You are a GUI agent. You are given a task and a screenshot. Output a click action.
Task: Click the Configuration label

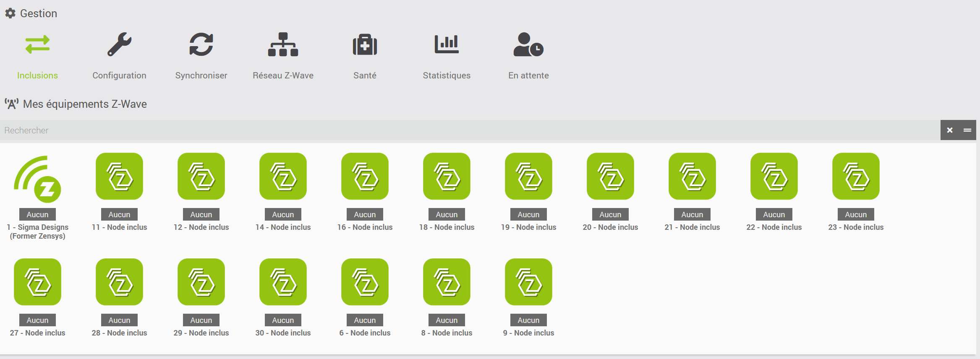pyautogui.click(x=119, y=75)
